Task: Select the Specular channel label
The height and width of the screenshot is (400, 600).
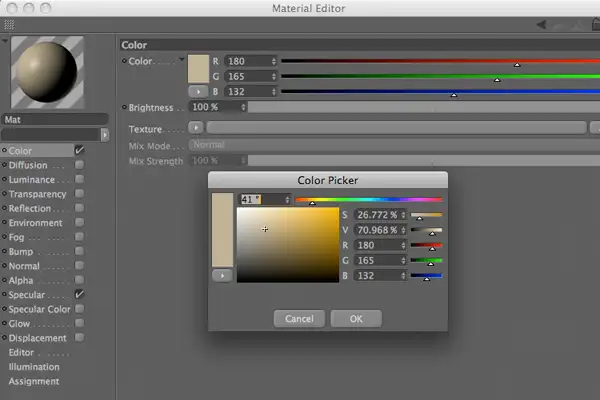Action: point(27,295)
